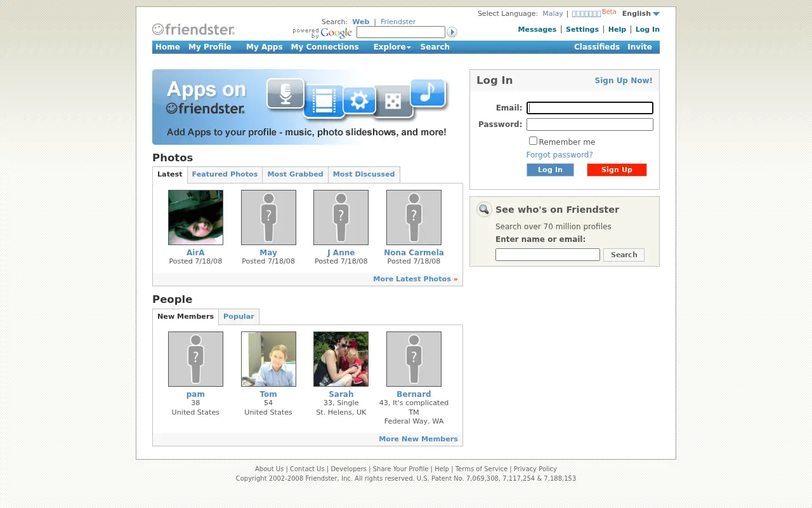Viewport: 812px width, 508px height.
Task: Open Privacy Policy in the footer
Action: (x=535, y=469)
